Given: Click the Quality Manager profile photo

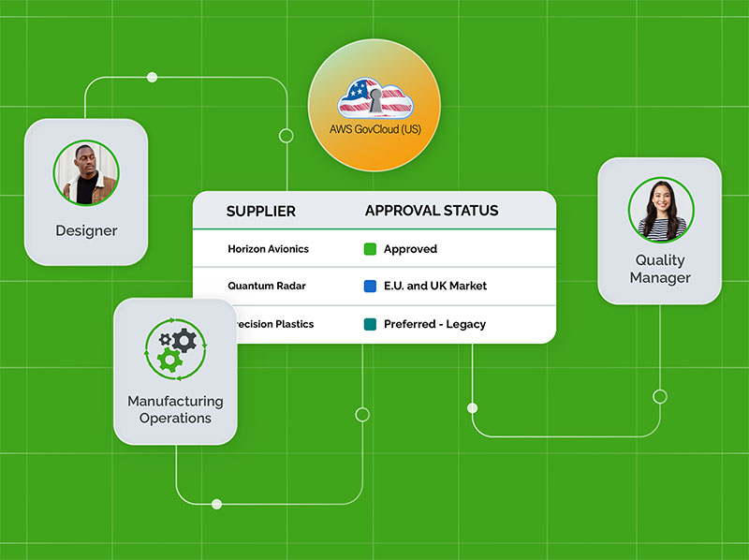Looking at the screenshot, I should 661,210.
